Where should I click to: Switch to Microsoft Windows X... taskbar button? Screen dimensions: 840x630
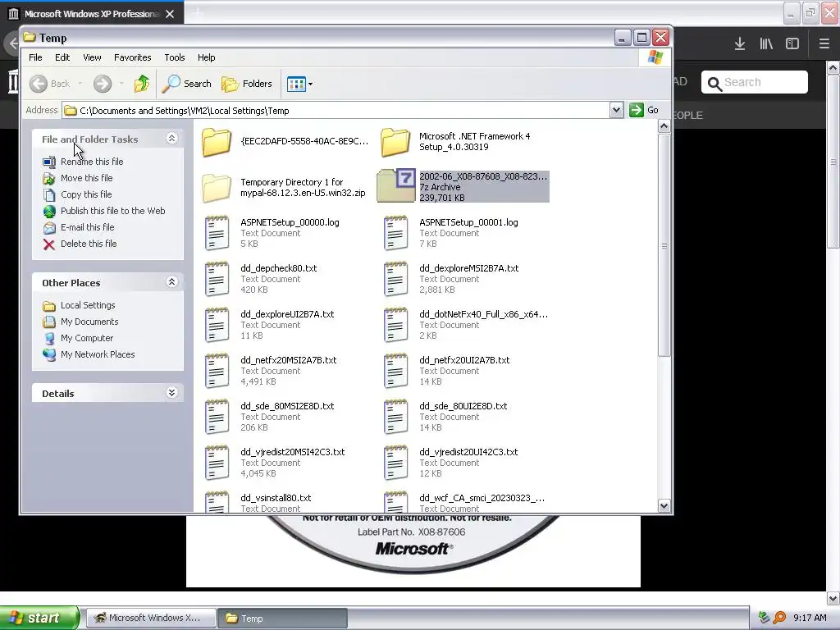[x=151, y=619]
